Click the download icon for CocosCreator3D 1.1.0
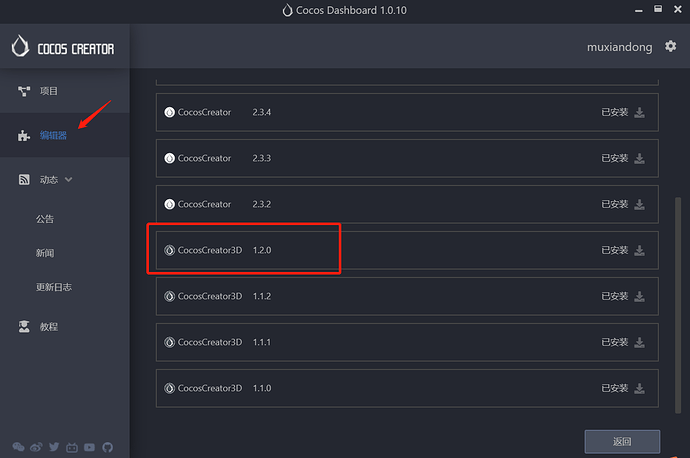 tap(640, 388)
